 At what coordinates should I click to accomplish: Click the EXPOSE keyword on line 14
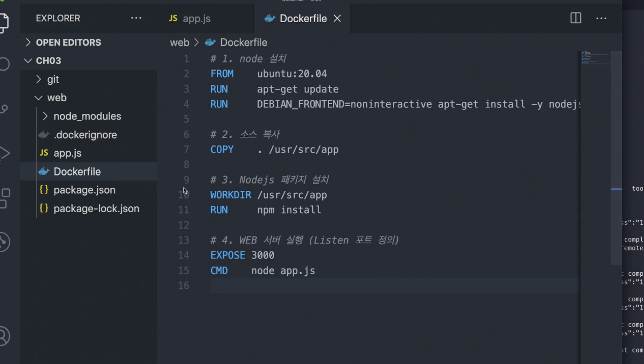coord(227,255)
